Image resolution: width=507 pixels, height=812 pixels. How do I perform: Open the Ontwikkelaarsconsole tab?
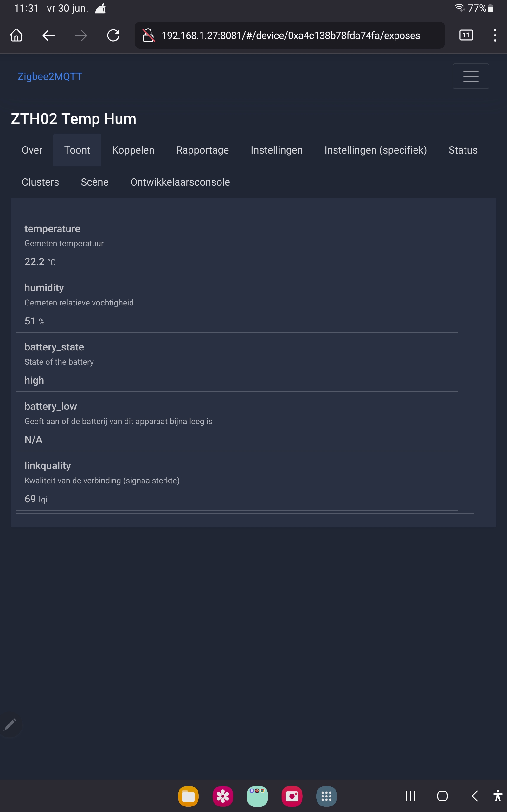point(180,182)
